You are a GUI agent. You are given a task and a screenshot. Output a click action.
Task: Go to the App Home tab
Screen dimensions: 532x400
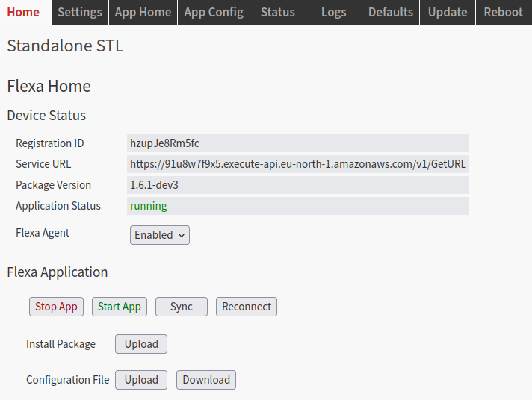[x=143, y=12]
